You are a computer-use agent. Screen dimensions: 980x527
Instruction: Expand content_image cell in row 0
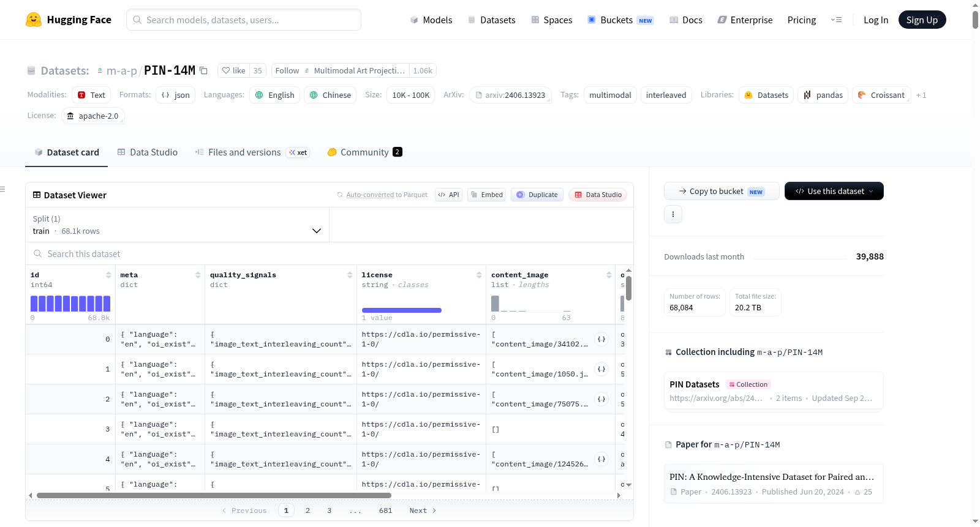tap(601, 339)
